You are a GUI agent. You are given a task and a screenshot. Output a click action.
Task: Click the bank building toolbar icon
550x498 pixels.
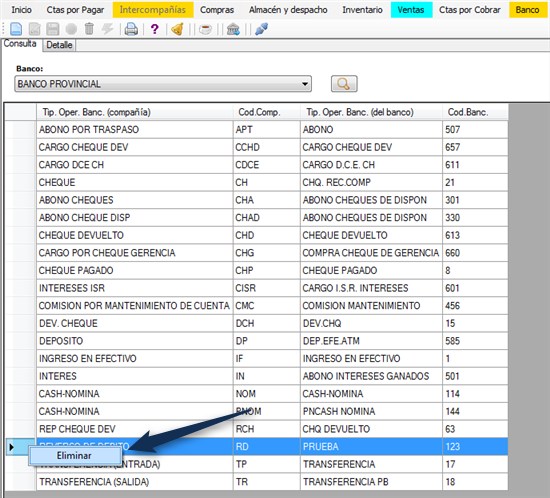233,29
